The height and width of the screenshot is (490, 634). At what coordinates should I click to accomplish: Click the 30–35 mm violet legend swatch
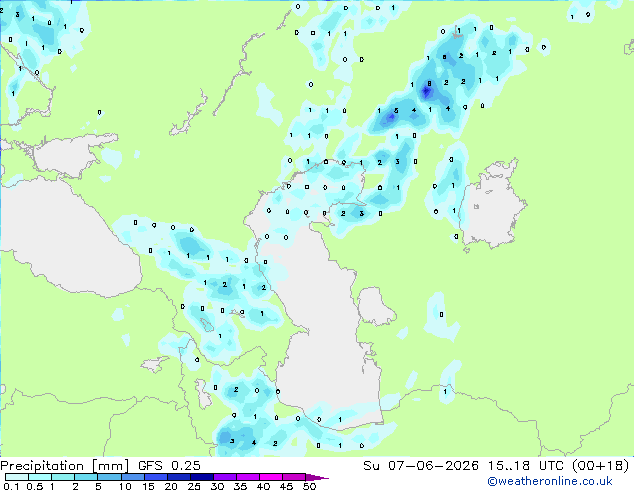point(224,477)
